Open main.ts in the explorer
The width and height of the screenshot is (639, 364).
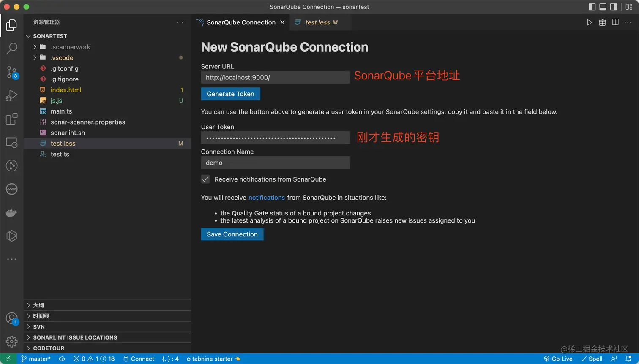click(107, 111)
